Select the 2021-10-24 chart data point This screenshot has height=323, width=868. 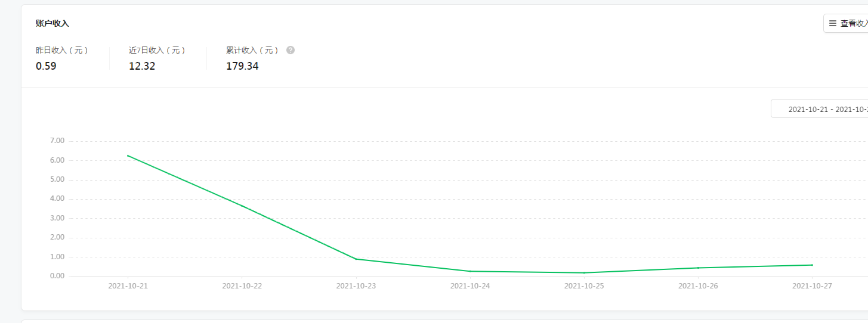coord(470,271)
